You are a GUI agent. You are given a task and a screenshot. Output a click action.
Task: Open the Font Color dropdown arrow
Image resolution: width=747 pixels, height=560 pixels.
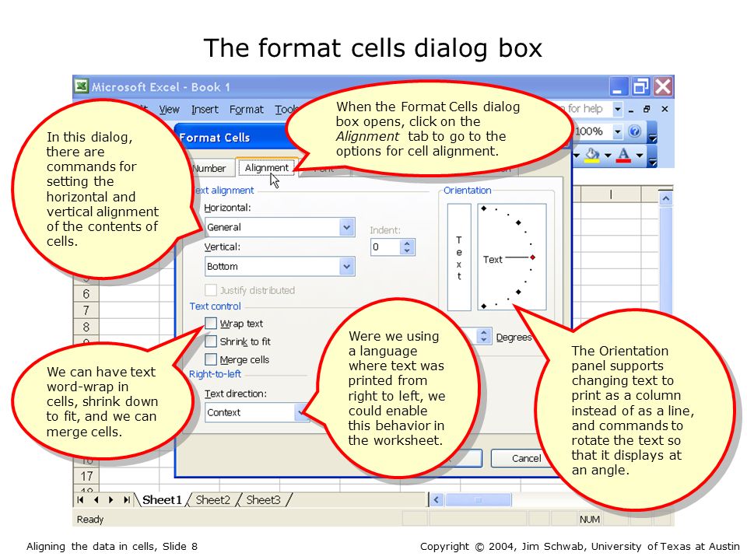click(x=640, y=156)
